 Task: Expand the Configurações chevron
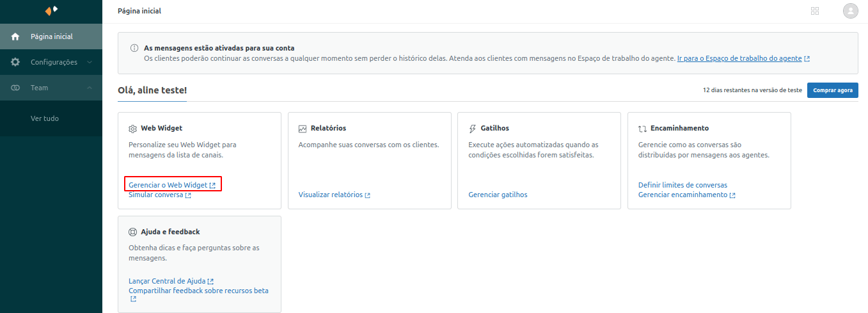point(90,62)
